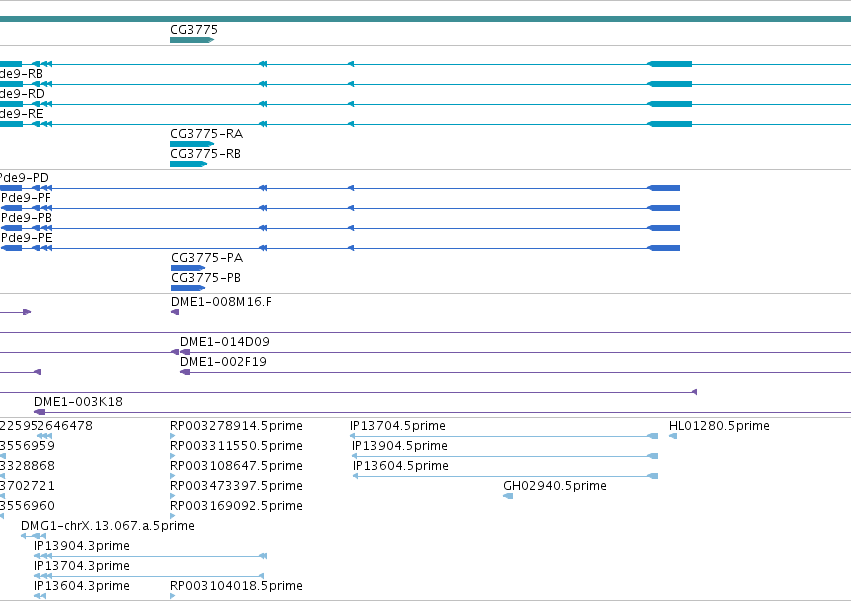Click the CG3775 gene glyph
The height and width of the screenshot is (601, 851).
pos(192,40)
